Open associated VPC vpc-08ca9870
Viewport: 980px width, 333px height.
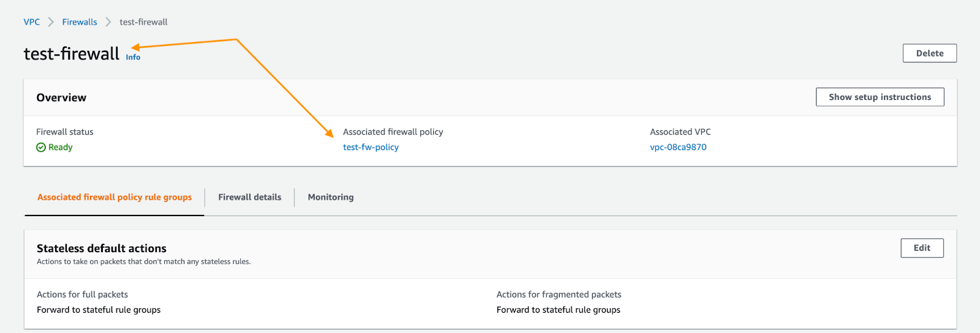tap(678, 147)
